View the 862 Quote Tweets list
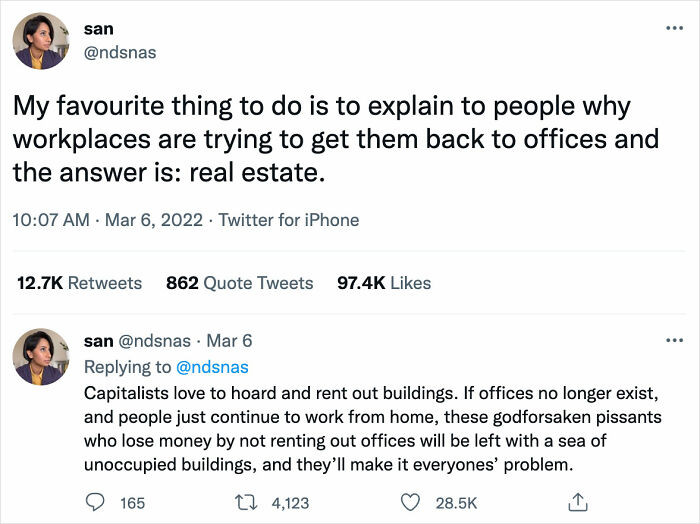The width and height of the screenshot is (700, 524). [239, 283]
